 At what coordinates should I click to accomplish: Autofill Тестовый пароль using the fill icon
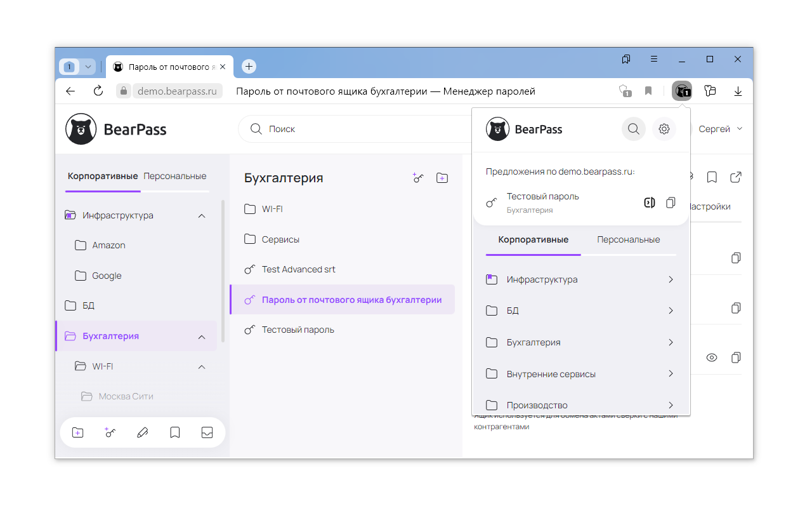point(649,203)
